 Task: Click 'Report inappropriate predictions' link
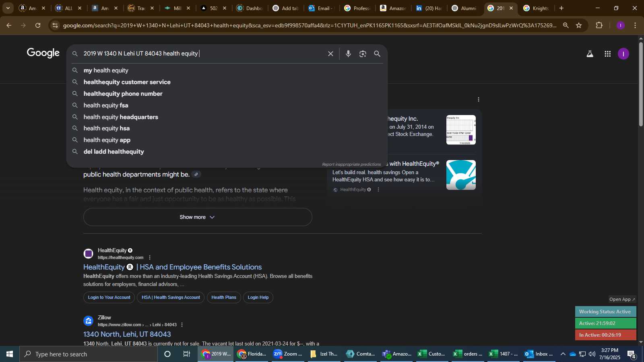(x=351, y=164)
